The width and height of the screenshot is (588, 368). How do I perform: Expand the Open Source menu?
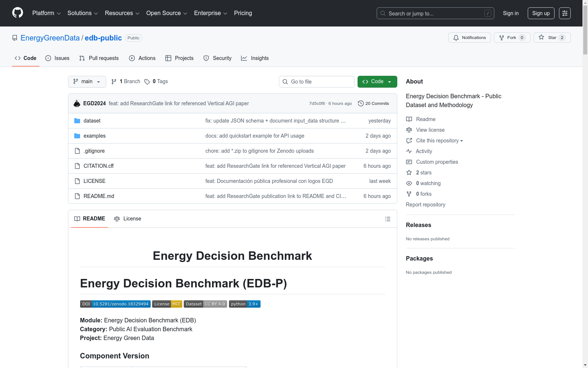tap(167, 13)
